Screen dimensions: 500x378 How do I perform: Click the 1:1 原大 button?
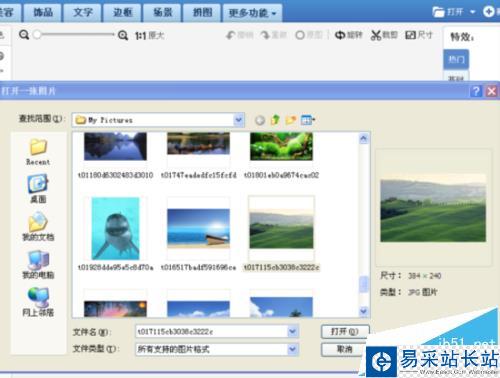coord(149,35)
